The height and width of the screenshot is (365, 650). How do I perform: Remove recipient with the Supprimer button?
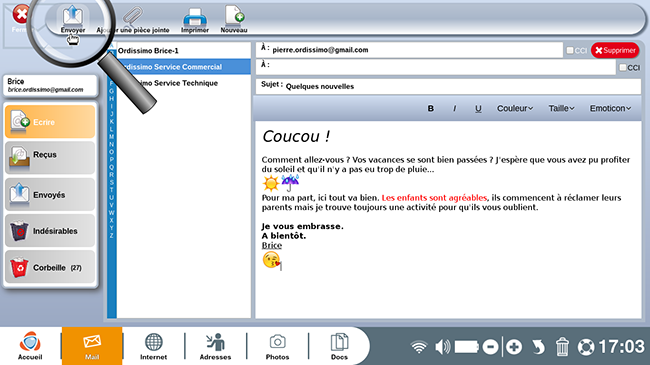tap(615, 50)
